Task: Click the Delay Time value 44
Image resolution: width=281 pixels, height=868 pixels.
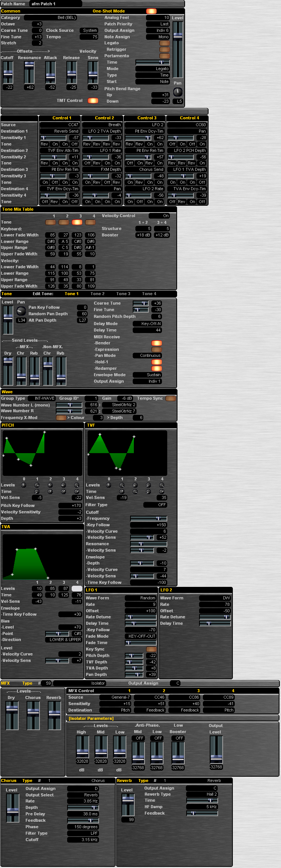Action: [147, 330]
